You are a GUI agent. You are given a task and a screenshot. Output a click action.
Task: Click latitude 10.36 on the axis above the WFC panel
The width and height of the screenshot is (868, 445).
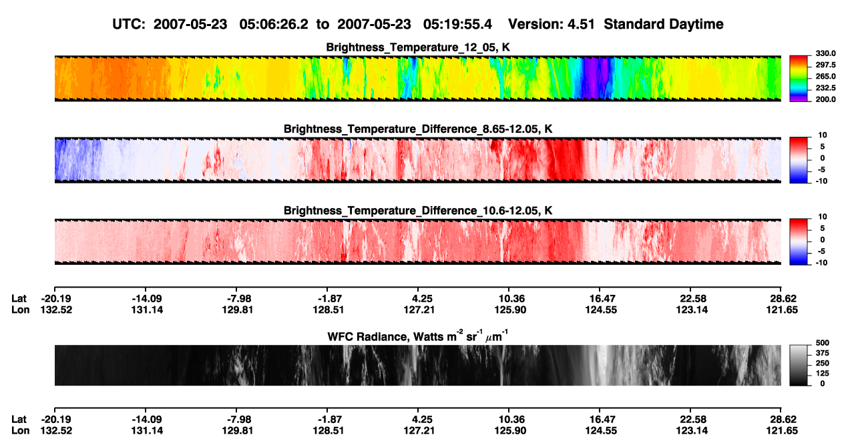[509, 298]
